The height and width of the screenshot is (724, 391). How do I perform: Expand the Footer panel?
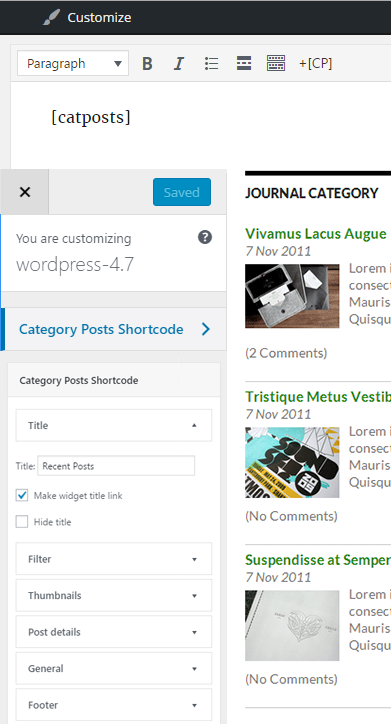coord(114,705)
